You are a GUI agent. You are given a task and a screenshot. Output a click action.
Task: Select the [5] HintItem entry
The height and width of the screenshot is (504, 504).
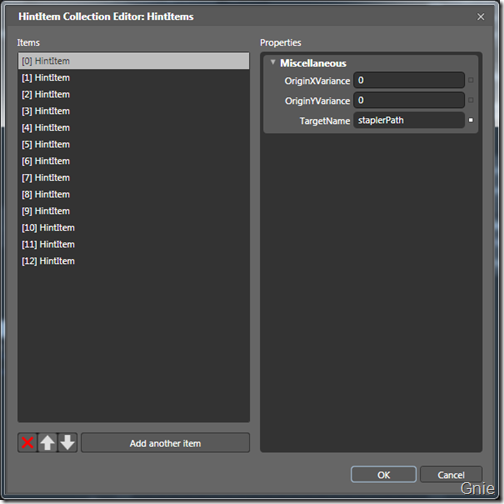point(134,144)
